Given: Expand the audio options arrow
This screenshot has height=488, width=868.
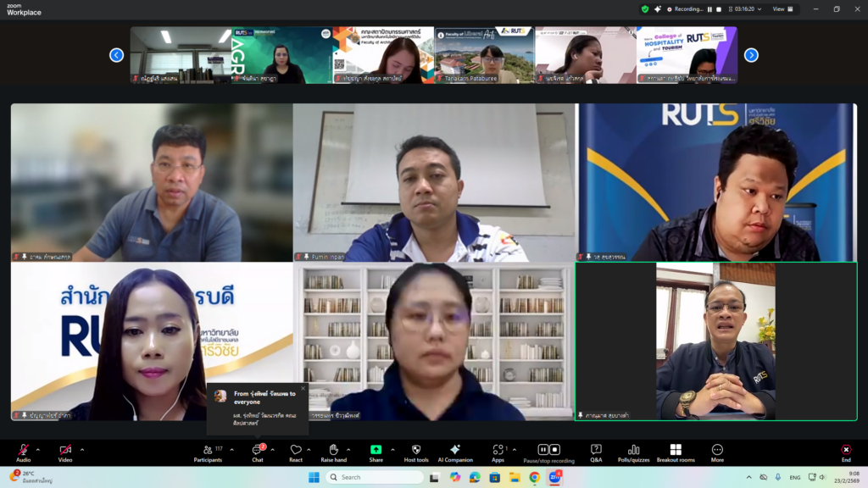Looking at the screenshot, I should click(38, 450).
